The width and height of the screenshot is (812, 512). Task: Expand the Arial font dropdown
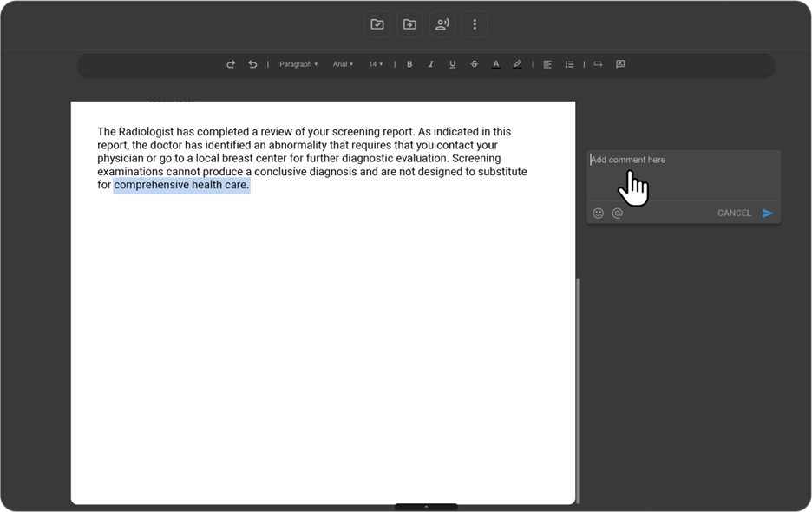point(343,64)
